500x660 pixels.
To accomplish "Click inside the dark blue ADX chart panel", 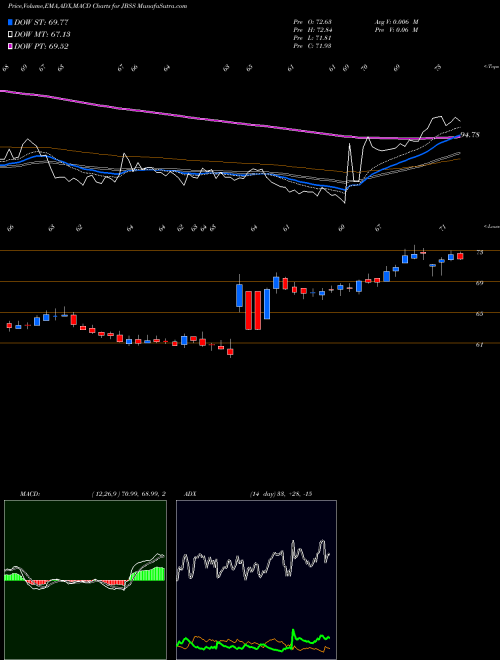I will click(x=256, y=580).
